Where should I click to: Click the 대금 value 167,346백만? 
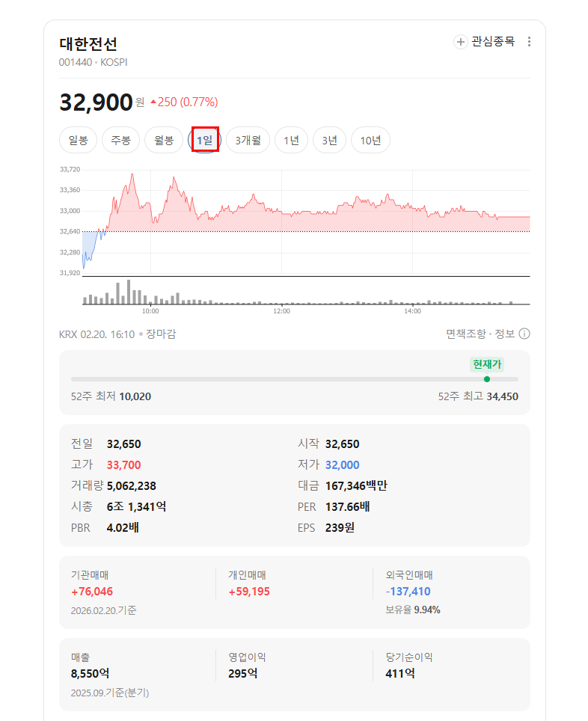click(x=356, y=486)
